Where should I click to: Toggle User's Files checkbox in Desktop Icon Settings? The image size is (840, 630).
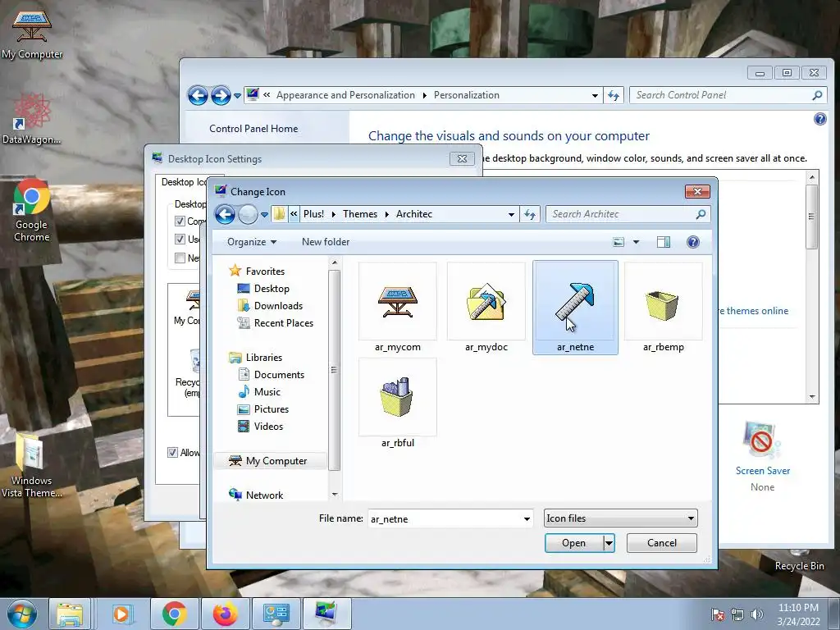click(180, 239)
